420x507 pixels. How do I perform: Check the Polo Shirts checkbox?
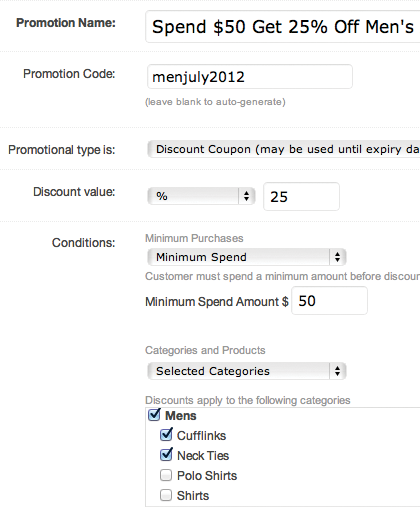pos(166,475)
